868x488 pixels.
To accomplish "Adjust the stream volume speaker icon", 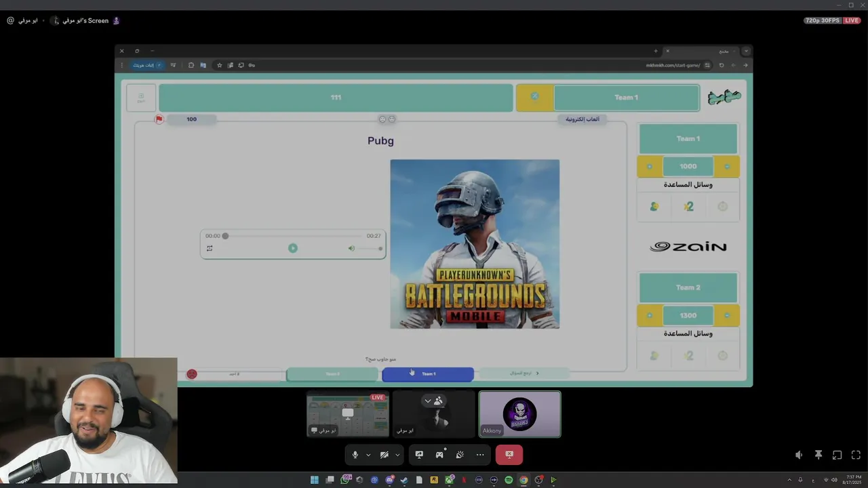I will point(799,455).
